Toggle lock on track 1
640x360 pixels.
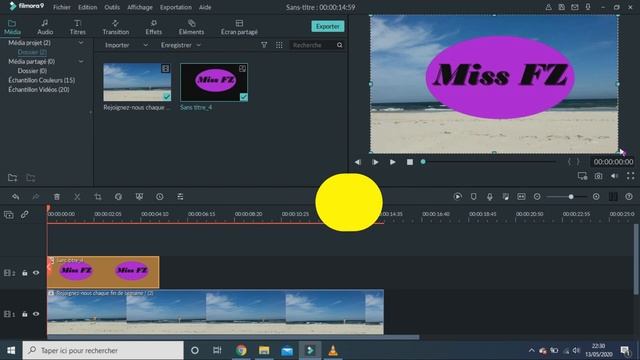coord(24,314)
